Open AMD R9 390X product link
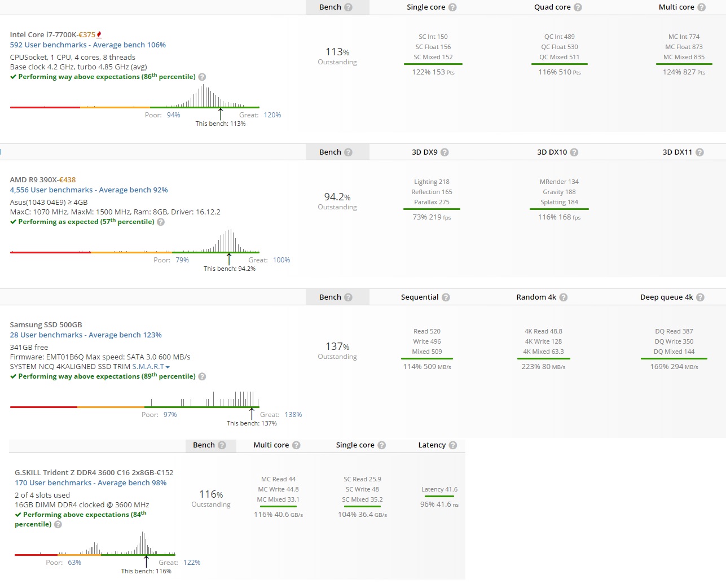The height and width of the screenshot is (588, 726). pos(33,179)
